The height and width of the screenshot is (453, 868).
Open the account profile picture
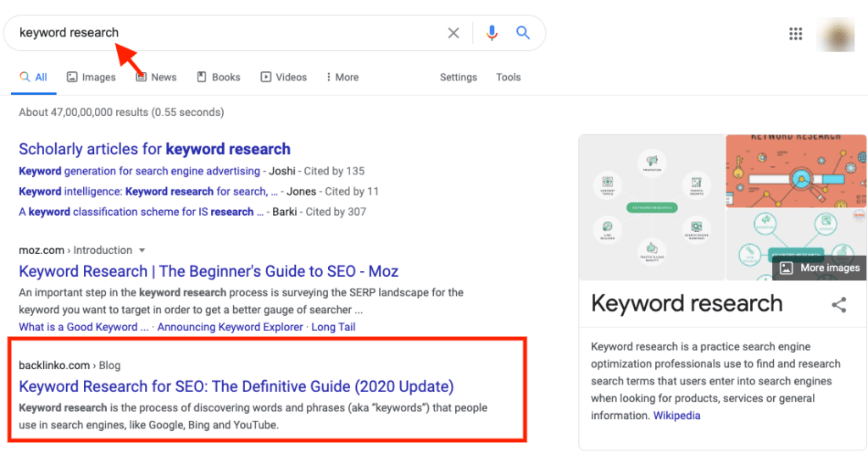tap(835, 35)
